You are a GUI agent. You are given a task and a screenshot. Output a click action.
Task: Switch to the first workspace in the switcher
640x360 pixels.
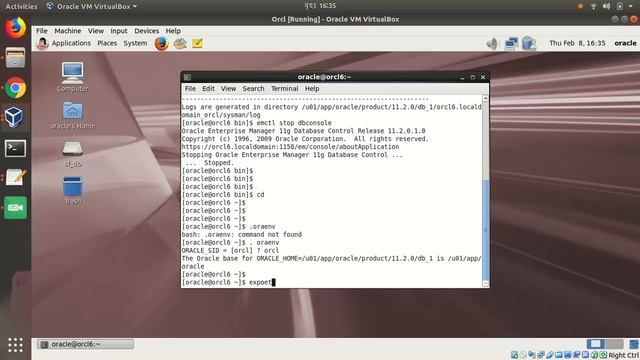[x=595, y=344]
